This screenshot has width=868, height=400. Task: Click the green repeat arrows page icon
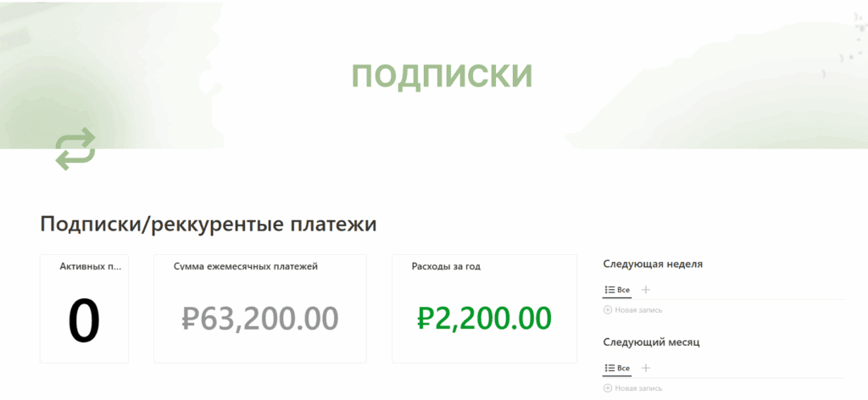pos(75,149)
